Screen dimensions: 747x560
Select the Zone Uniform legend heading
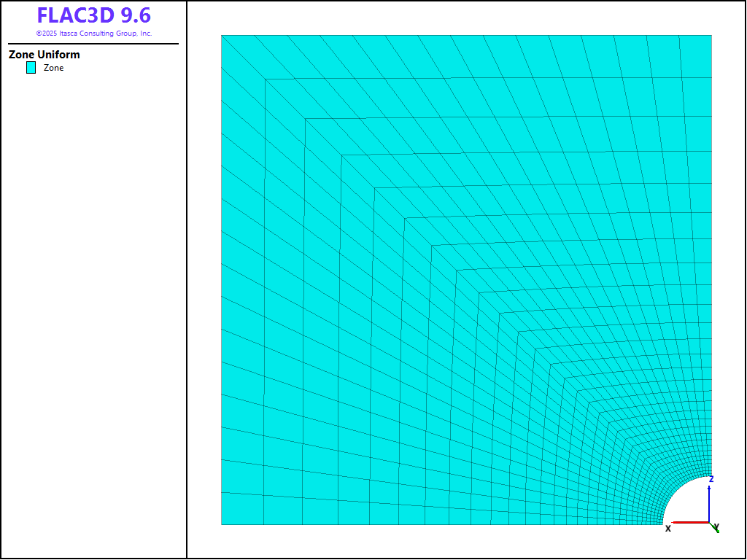click(44, 55)
